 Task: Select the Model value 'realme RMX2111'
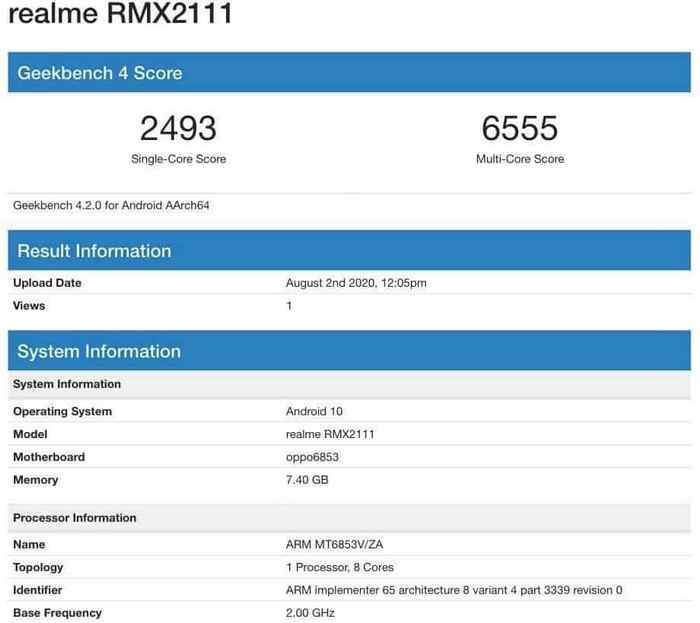pyautogui.click(x=330, y=434)
